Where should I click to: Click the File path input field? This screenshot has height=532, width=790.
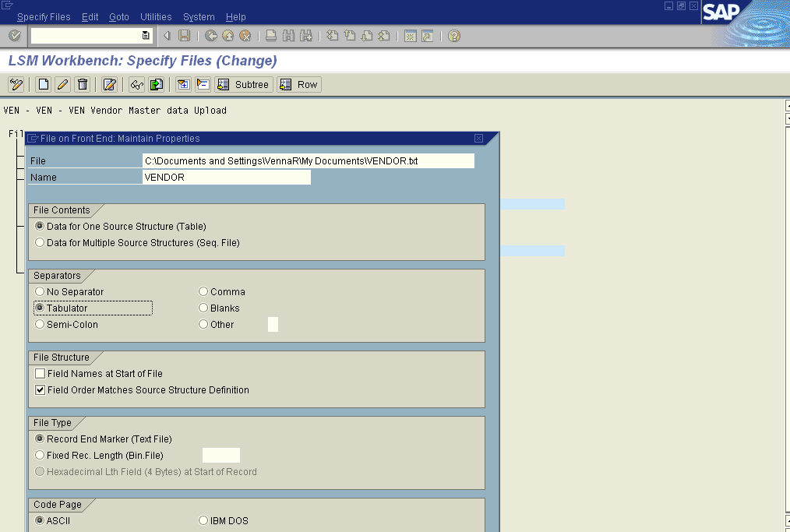point(308,161)
